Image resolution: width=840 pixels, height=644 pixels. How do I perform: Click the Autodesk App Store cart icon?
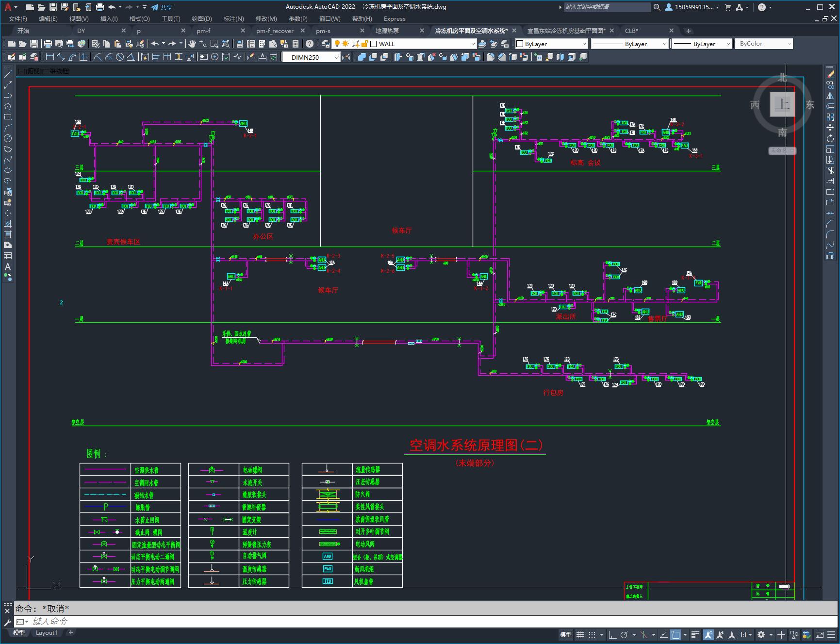[727, 7]
